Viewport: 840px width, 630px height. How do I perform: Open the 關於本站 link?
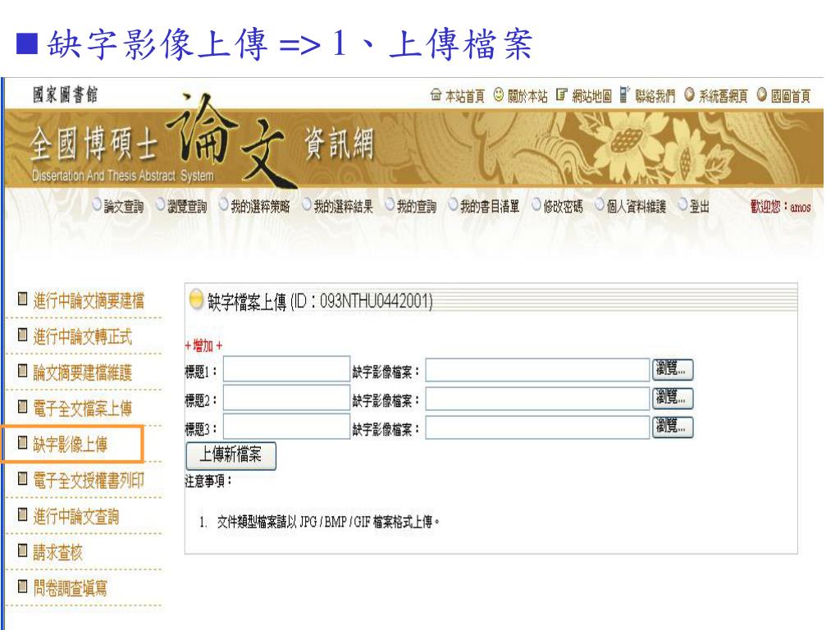click(527, 96)
